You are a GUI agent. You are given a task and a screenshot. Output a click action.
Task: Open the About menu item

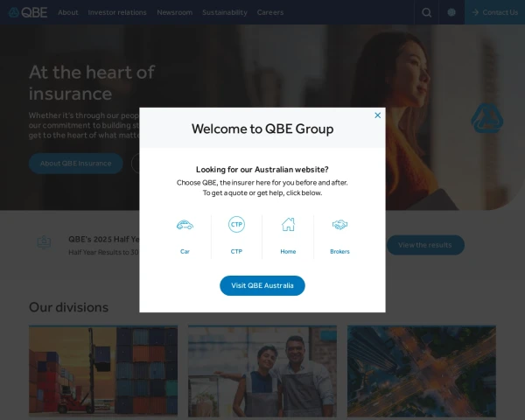(x=68, y=12)
